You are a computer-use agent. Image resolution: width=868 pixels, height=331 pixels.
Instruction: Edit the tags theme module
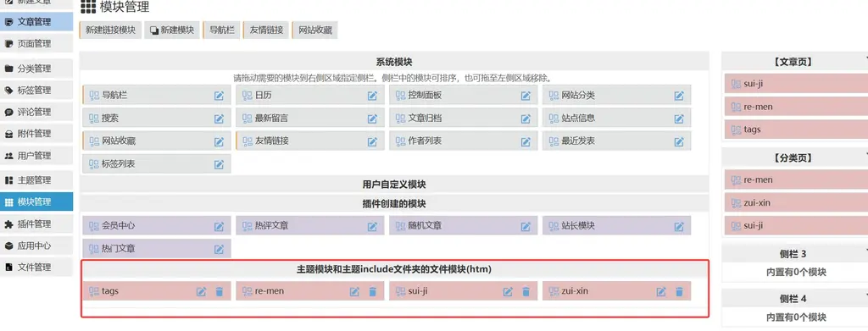[x=202, y=291]
